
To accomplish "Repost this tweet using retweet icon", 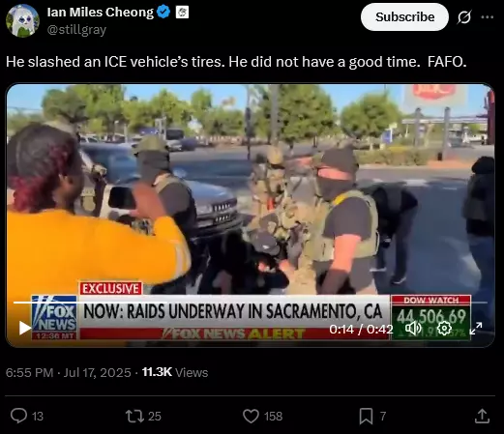I will (134, 416).
